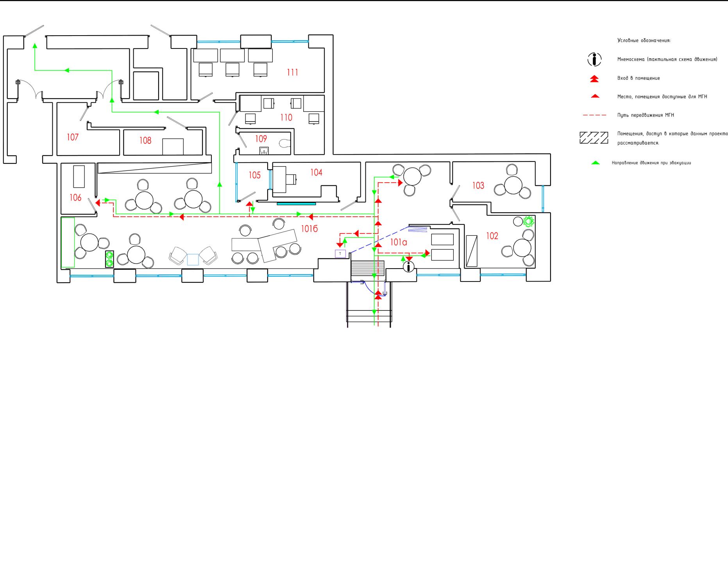The width and height of the screenshot is (728, 563).
Task: Select the room 103 label
Action: [x=478, y=186]
